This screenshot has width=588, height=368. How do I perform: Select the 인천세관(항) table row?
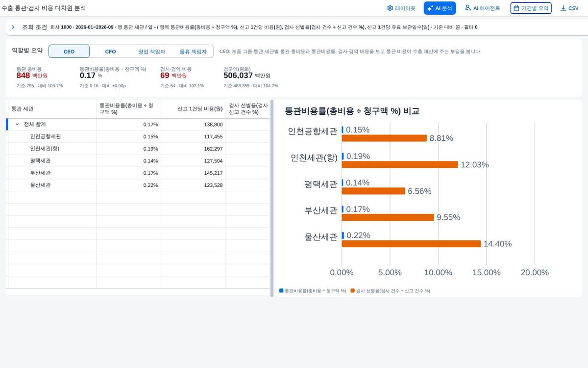point(138,149)
